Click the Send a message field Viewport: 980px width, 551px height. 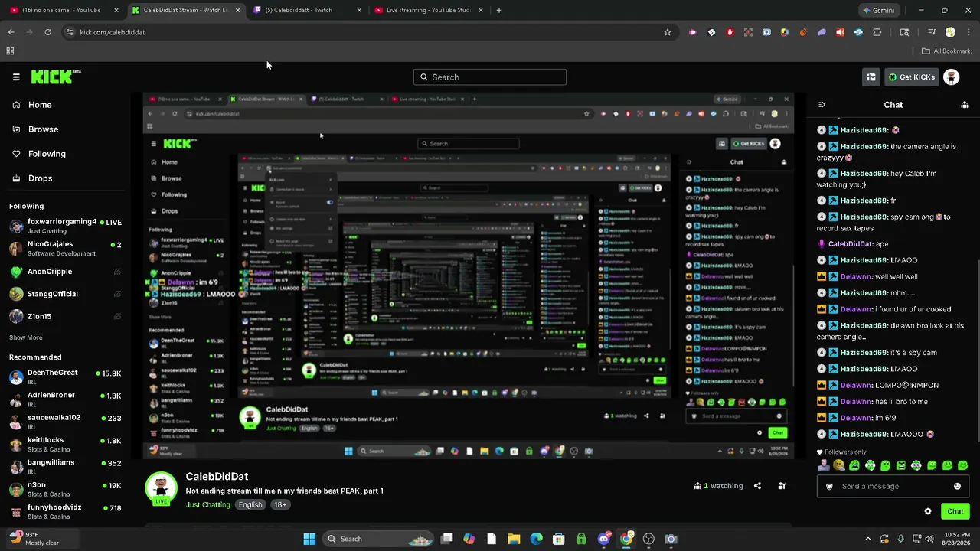893,487
